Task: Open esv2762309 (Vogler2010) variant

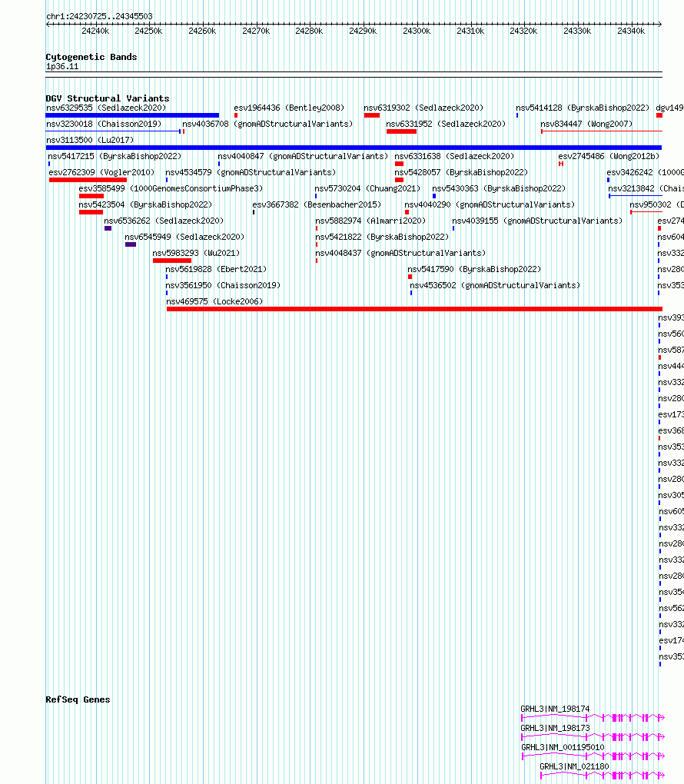Action: point(101,172)
